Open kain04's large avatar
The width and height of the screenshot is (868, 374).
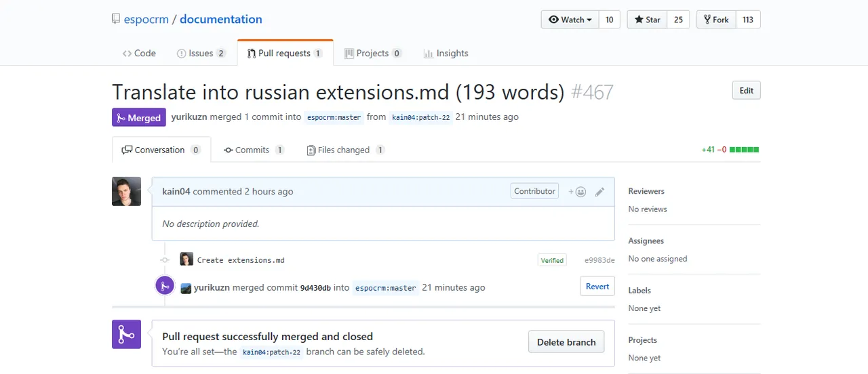point(126,191)
